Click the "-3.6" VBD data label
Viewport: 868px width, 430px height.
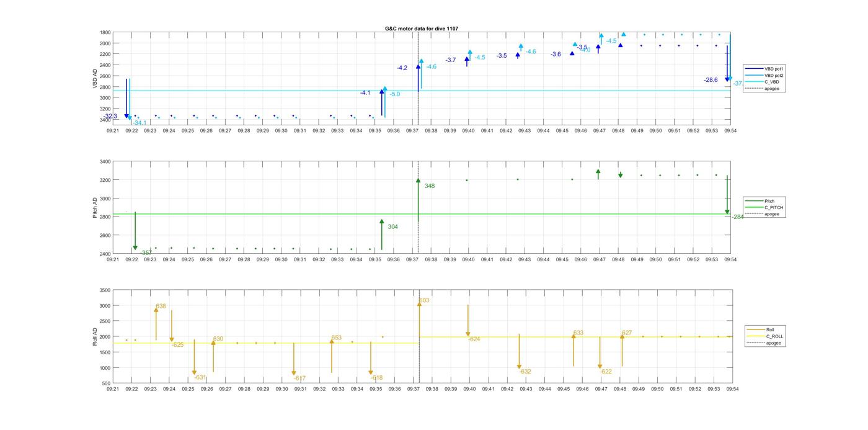pos(556,55)
